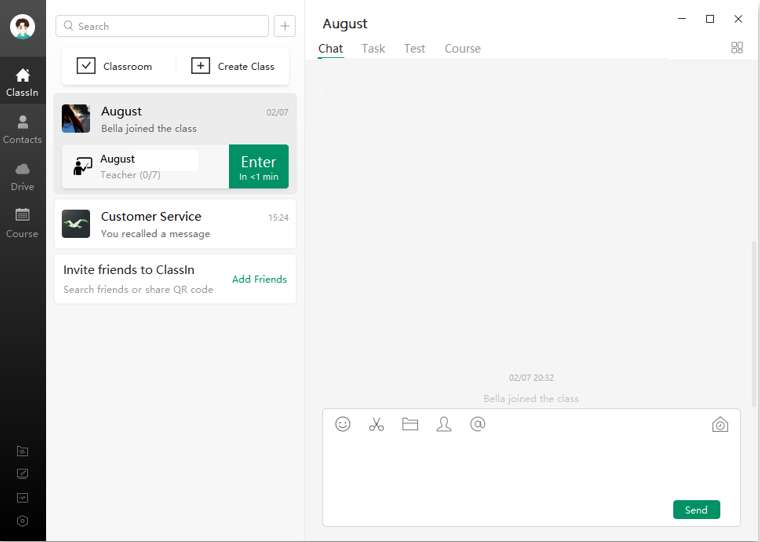
Task: Click Send button
Action: click(x=697, y=510)
